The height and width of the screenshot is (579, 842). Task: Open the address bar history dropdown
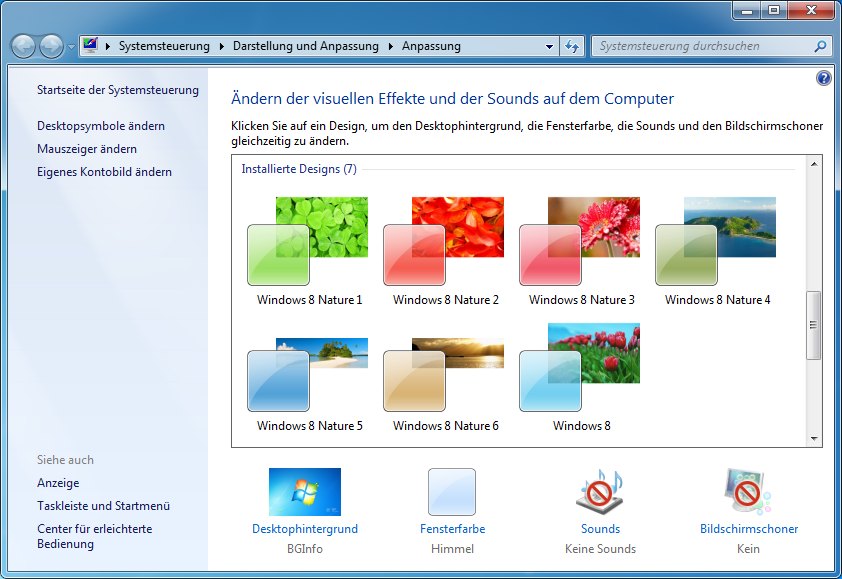tap(549, 47)
